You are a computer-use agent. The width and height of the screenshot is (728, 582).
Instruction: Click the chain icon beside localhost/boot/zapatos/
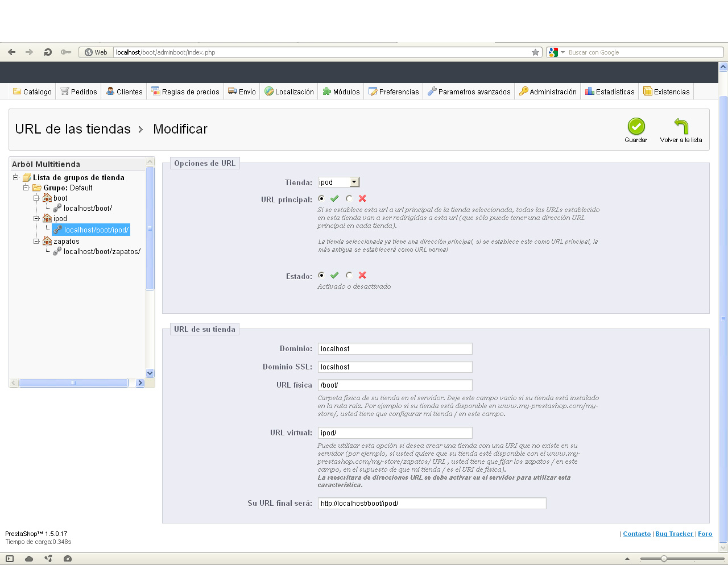[x=57, y=251]
